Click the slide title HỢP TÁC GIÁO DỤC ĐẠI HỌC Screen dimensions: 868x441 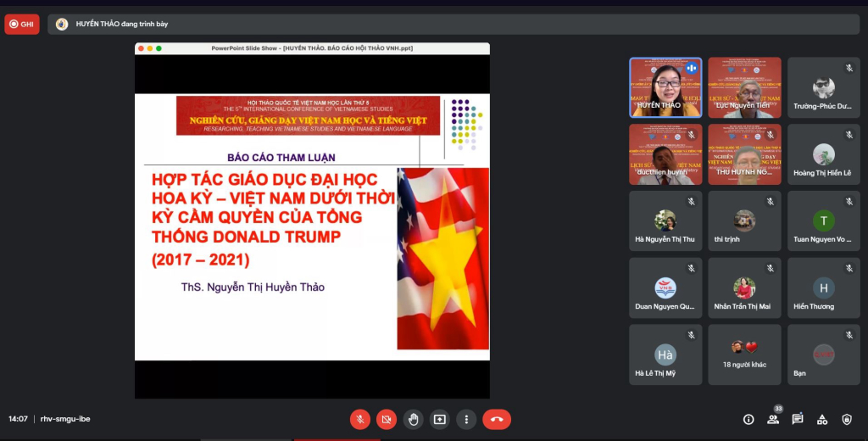[x=264, y=180]
